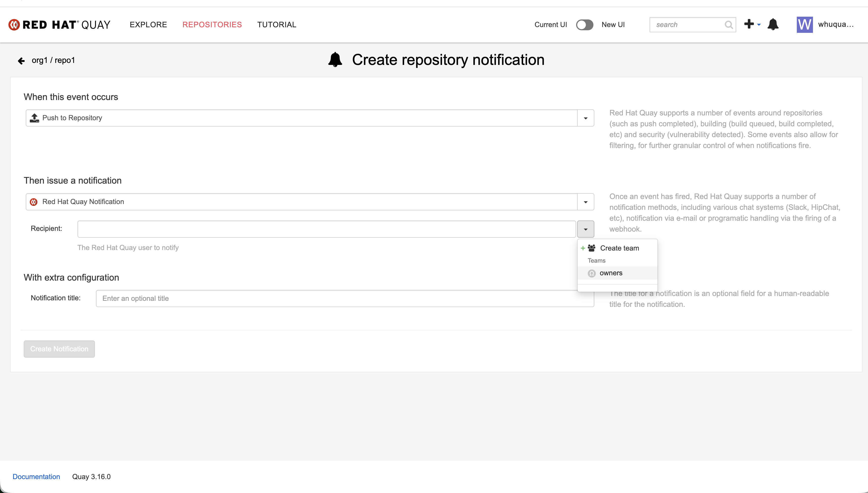Click the plus create-new icon
Screen dimensions: 868x493
click(749, 24)
